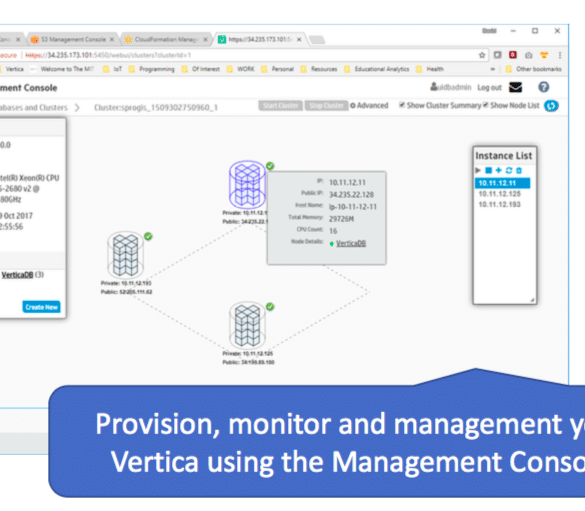This screenshot has height=511, width=585.
Task: Select 10.11.12.193 in Instance List
Action: tap(499, 204)
